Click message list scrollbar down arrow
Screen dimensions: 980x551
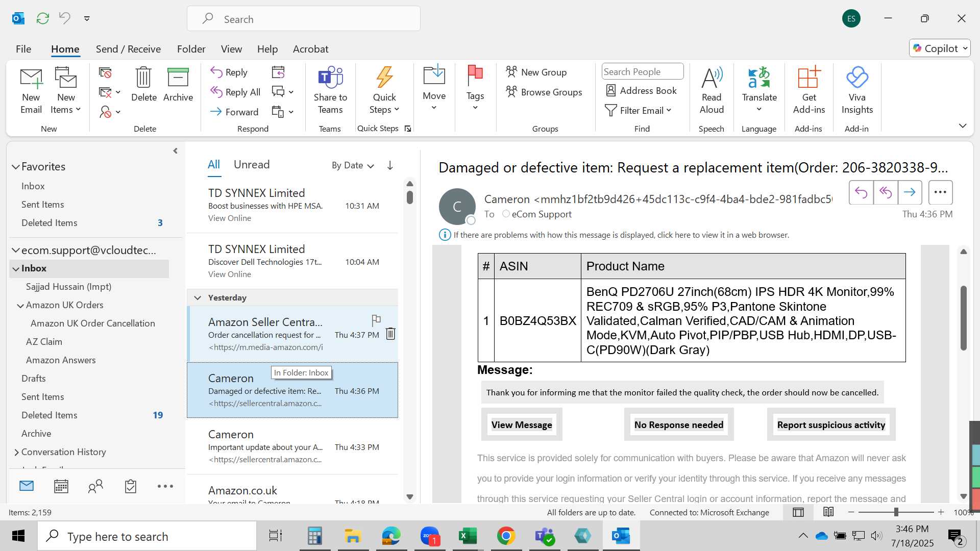(409, 496)
